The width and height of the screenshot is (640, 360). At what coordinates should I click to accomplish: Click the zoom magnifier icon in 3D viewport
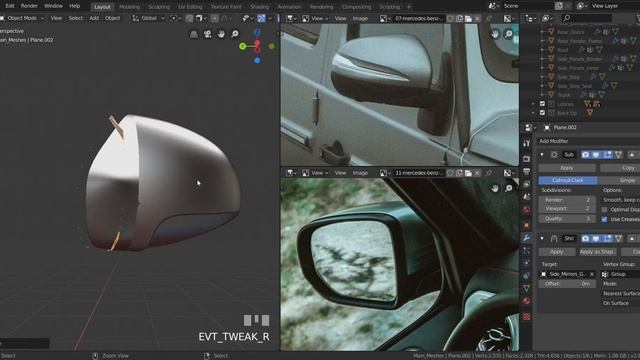[x=235, y=34]
